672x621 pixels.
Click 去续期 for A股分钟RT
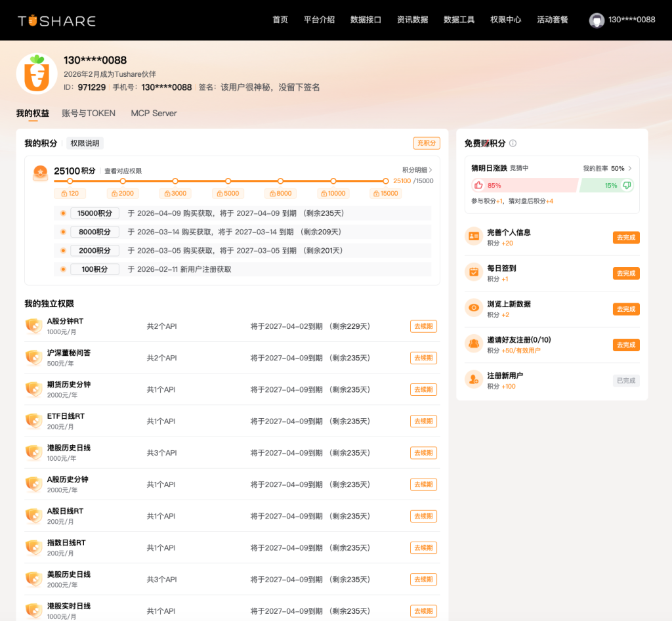[x=423, y=326]
